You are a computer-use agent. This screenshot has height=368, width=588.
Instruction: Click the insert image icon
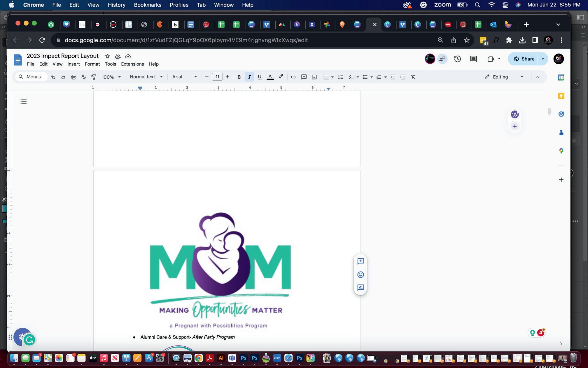314,77
